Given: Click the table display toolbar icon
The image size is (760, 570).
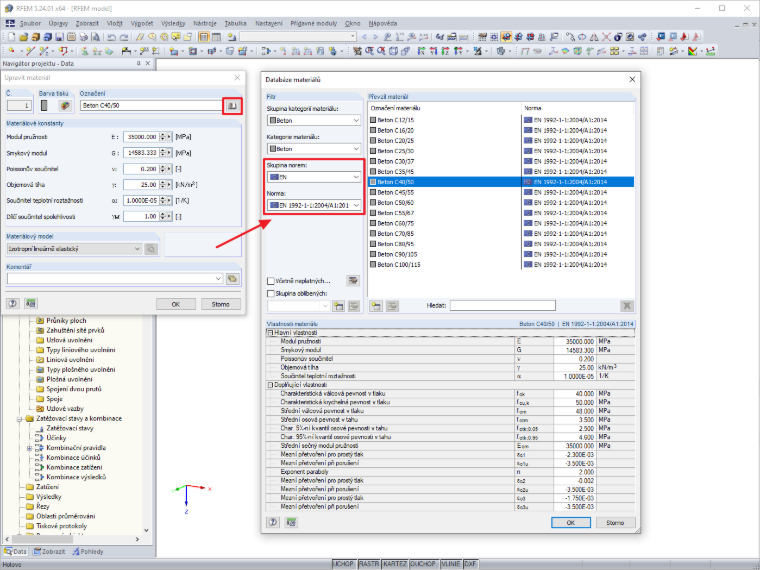Looking at the screenshot, I should point(216,37).
